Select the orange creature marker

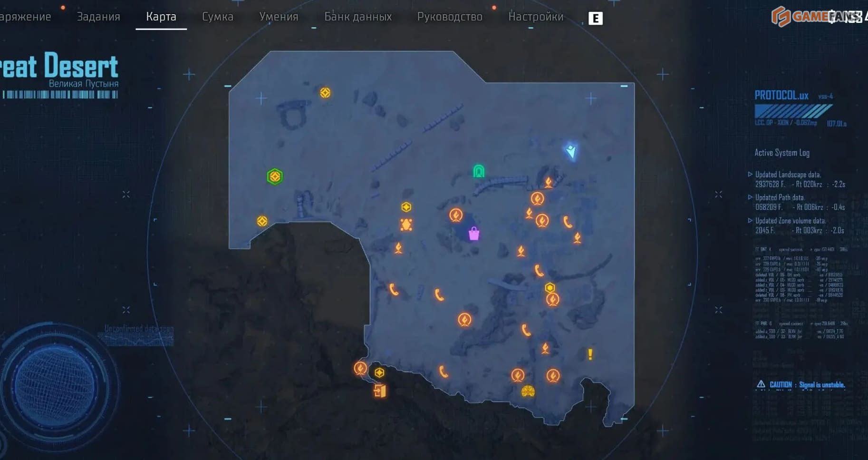(406, 225)
